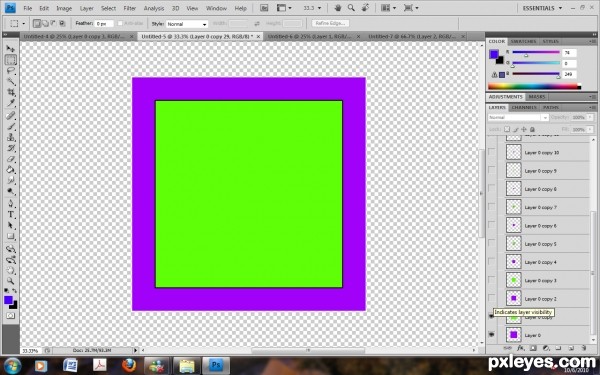Viewport: 600px width, 375px height.
Task: Expand the Essentials workspace dropdown
Action: (542, 8)
